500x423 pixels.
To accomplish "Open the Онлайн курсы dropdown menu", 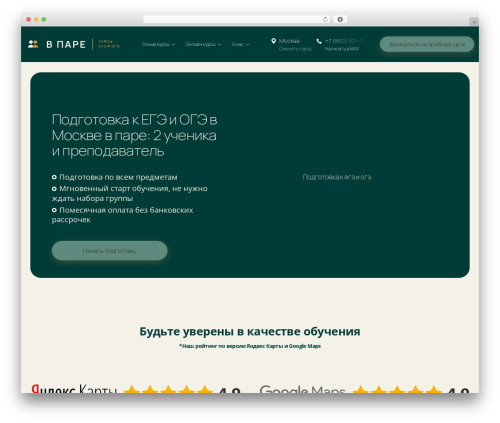I will [x=203, y=44].
